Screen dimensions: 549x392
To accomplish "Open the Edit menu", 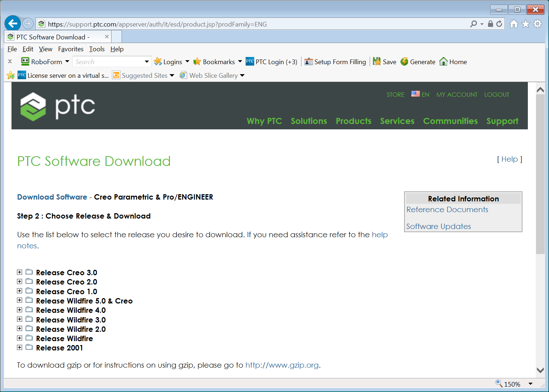I will click(x=28, y=49).
